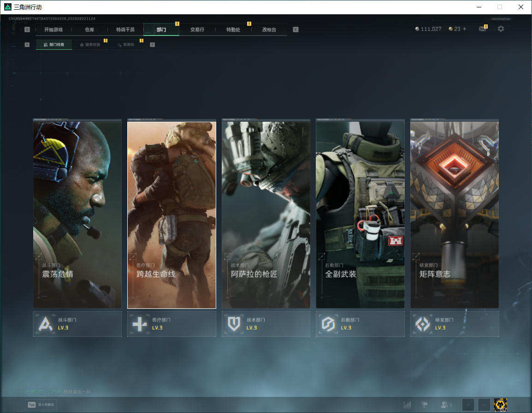The height and width of the screenshot is (413, 532).
Task: Click the 战术部门 shield icon
Action: pos(234,324)
